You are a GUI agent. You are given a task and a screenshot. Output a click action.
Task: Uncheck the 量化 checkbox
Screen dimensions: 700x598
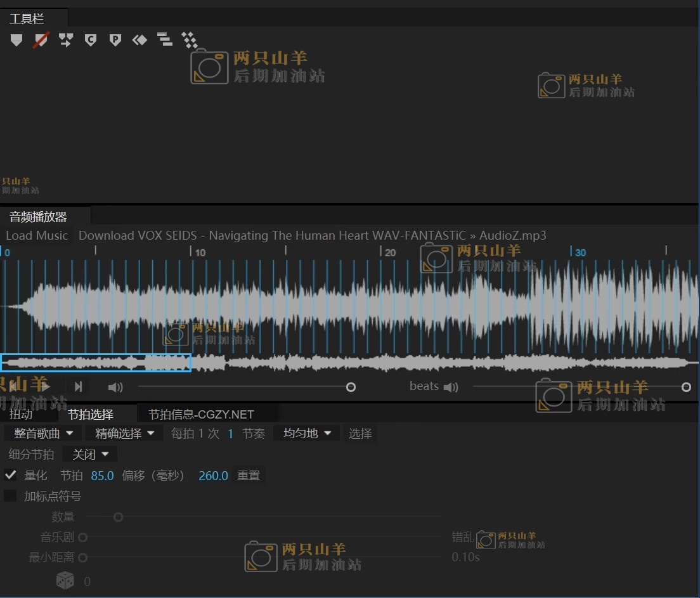[11, 475]
